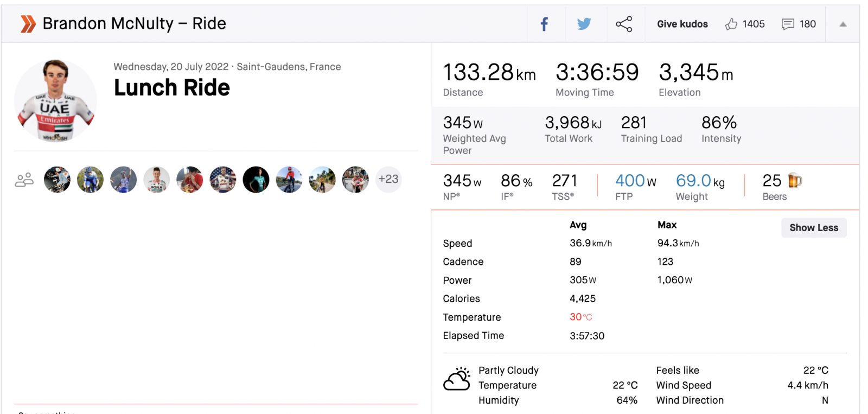Select the 3,345 m elevation value

696,73
